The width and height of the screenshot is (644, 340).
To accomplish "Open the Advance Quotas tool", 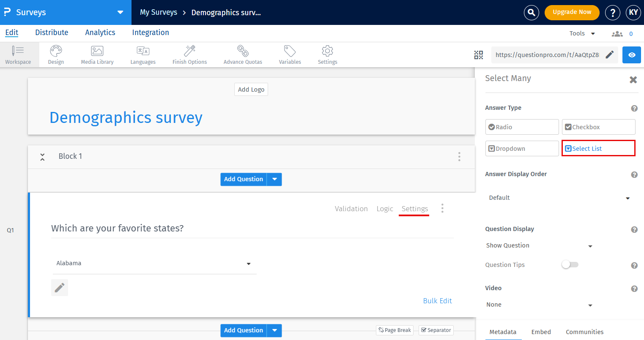I will (242, 54).
